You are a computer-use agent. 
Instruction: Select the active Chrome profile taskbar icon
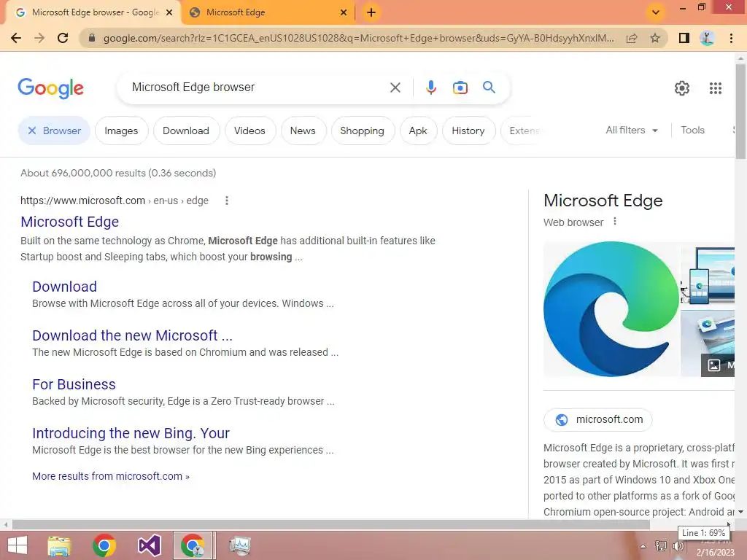tap(193, 545)
